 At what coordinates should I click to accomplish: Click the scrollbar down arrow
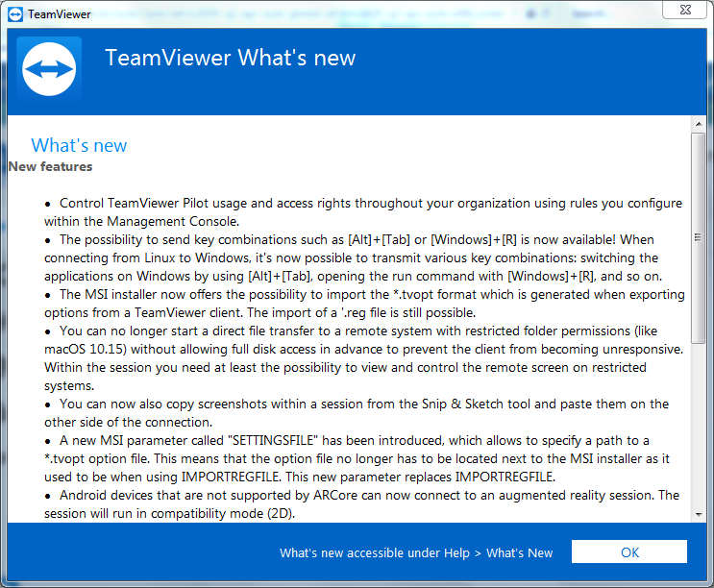tap(698, 515)
